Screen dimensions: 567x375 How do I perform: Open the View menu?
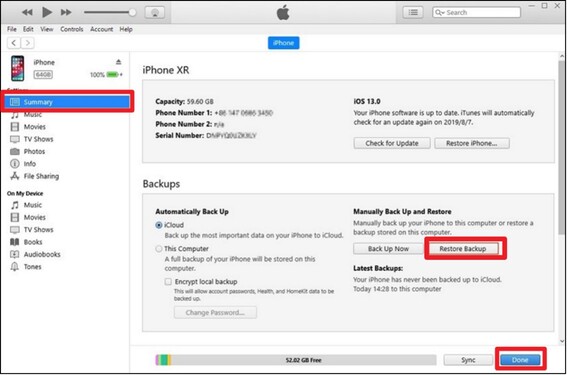point(46,29)
